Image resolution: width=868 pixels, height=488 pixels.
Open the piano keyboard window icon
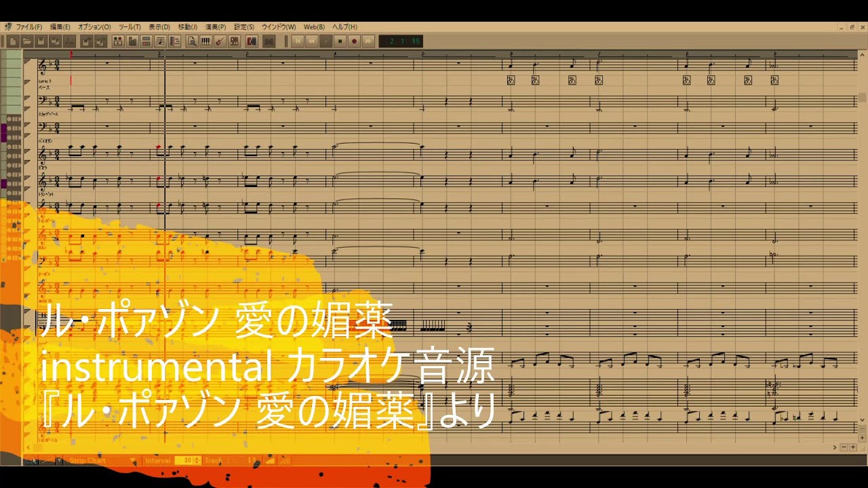(205, 41)
